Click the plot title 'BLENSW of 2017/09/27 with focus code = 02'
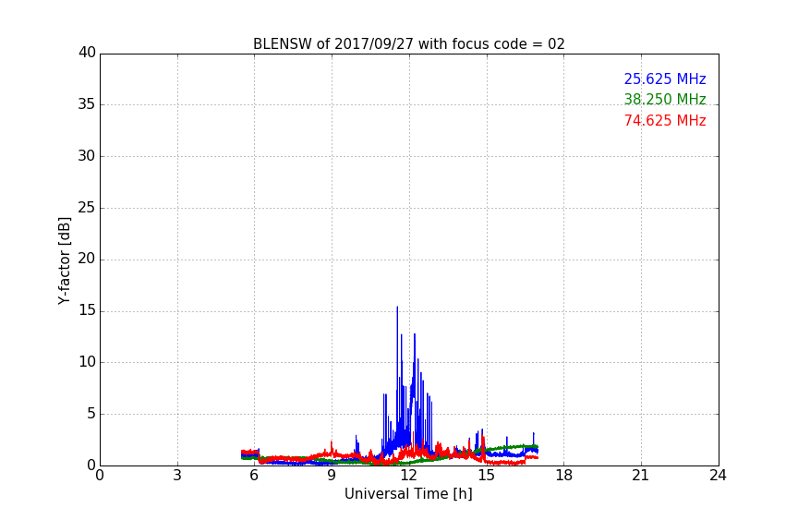 coord(408,44)
